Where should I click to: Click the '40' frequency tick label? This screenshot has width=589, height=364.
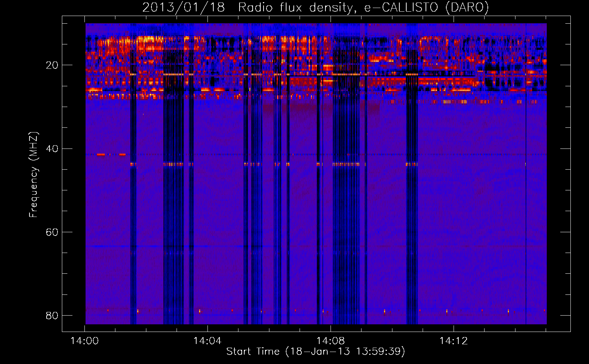click(x=52, y=149)
